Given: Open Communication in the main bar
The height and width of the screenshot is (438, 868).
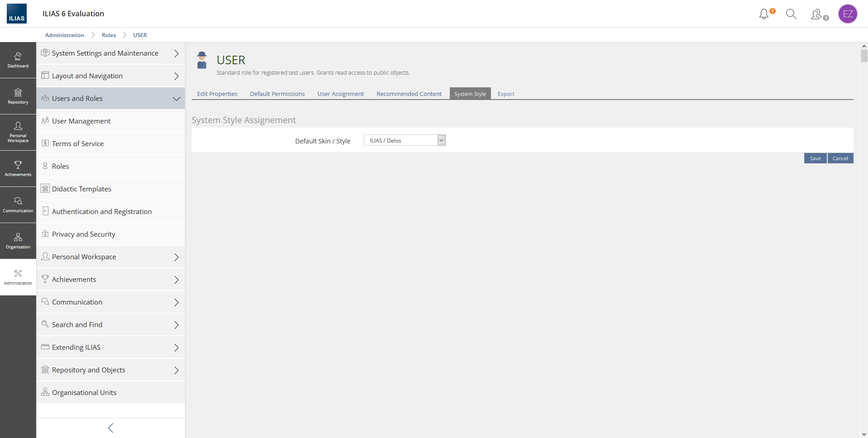Looking at the screenshot, I should [18, 205].
